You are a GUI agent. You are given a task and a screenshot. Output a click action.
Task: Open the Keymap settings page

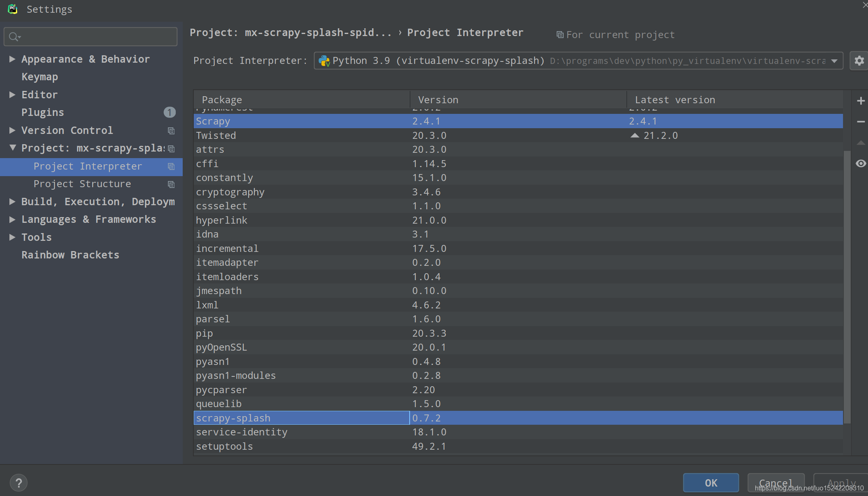point(40,77)
